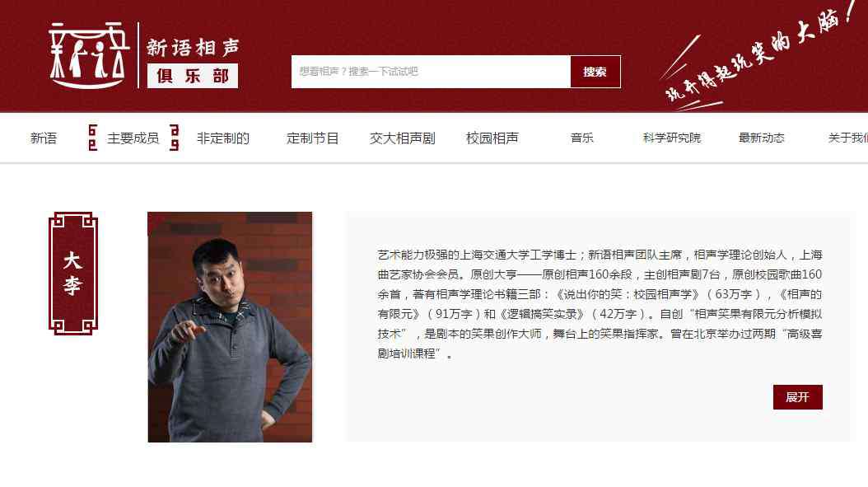
Task: Open the 主要成员 navigation tab
Action: tap(133, 138)
